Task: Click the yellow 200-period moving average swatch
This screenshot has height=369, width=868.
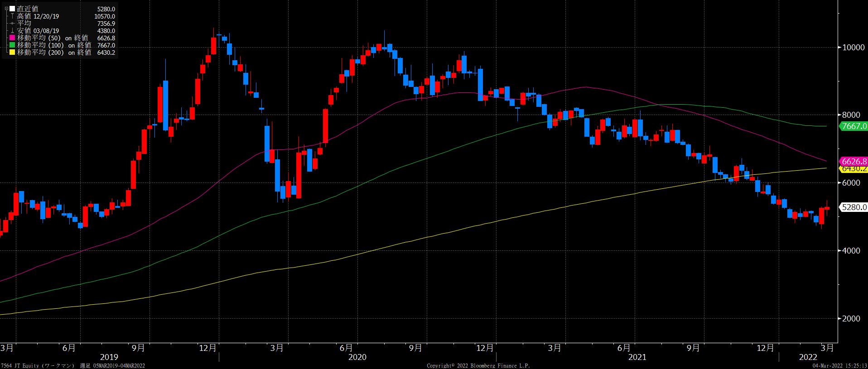Action: pos(12,53)
